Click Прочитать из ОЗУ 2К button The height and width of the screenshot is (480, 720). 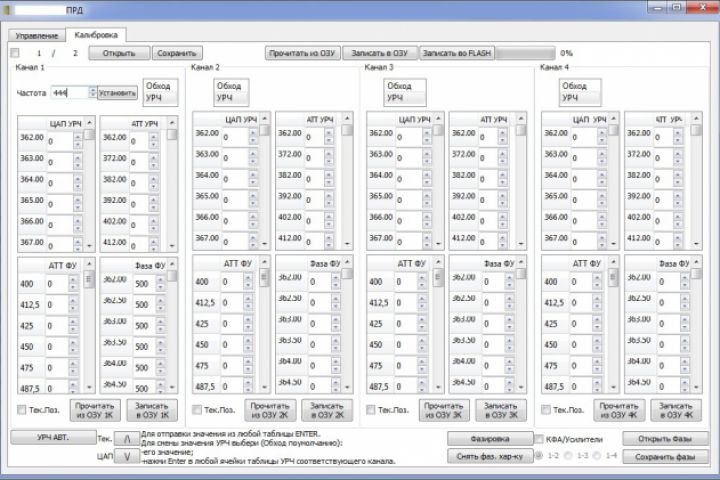pos(270,410)
